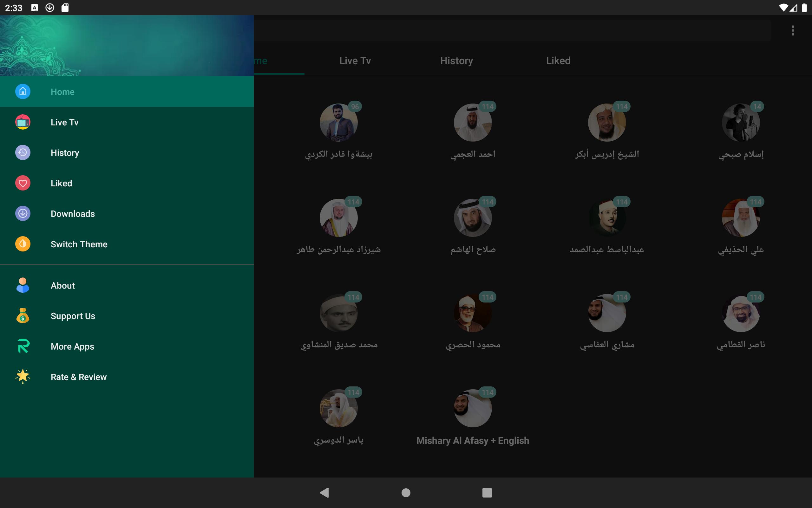
Task: Open reciter صلاح الهاشم photo
Action: (x=473, y=218)
